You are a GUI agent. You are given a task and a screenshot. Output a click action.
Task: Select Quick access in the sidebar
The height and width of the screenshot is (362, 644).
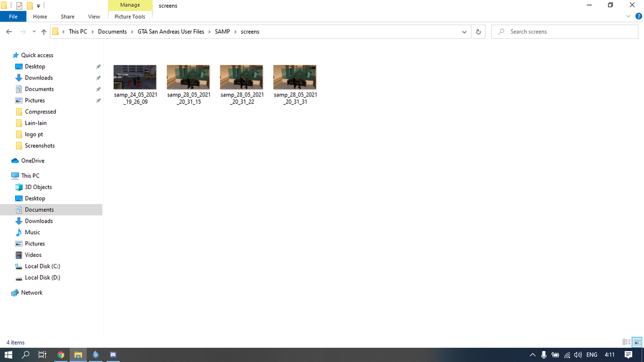tap(37, 55)
